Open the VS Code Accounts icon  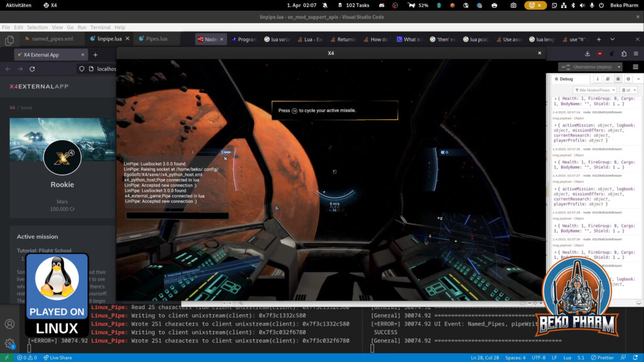9,324
